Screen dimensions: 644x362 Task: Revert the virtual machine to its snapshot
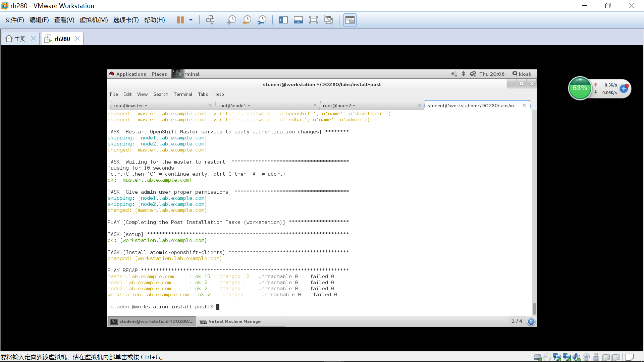[247, 20]
